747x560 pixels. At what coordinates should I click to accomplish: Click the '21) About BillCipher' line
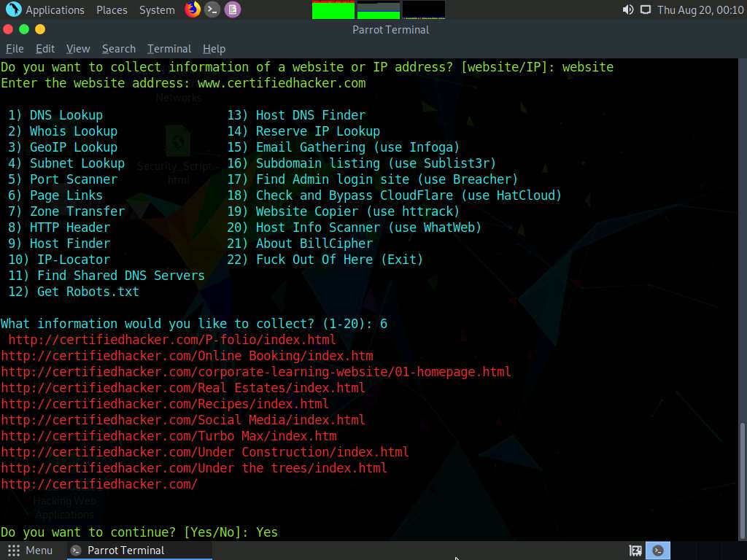(x=300, y=244)
